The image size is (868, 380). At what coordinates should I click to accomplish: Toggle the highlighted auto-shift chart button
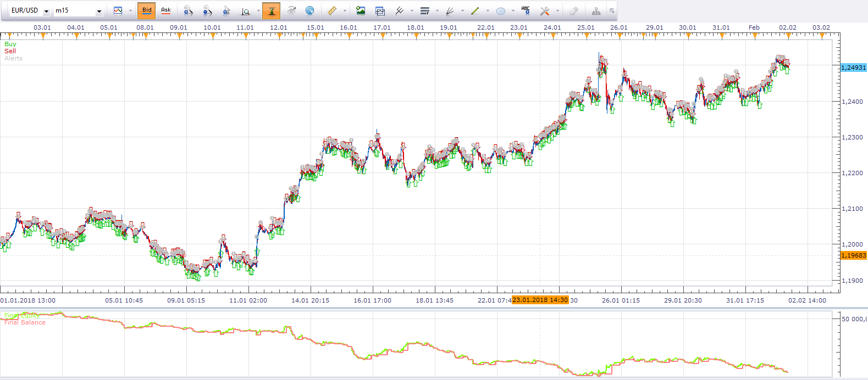272,10
